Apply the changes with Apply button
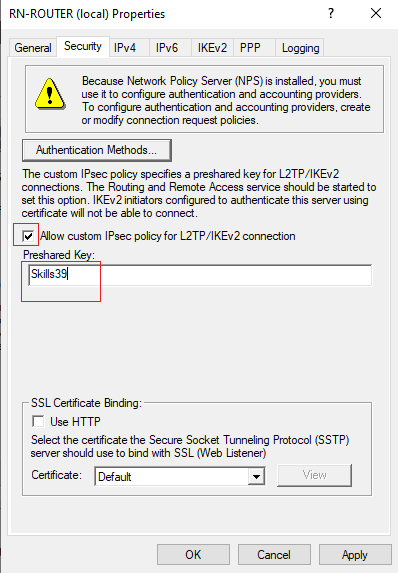Image resolution: width=398 pixels, height=573 pixels. click(355, 554)
